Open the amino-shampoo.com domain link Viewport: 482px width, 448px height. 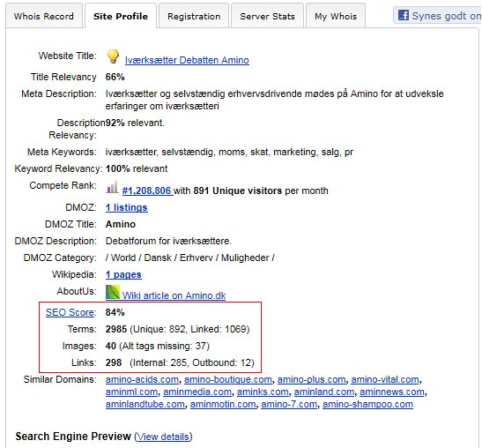click(367, 404)
